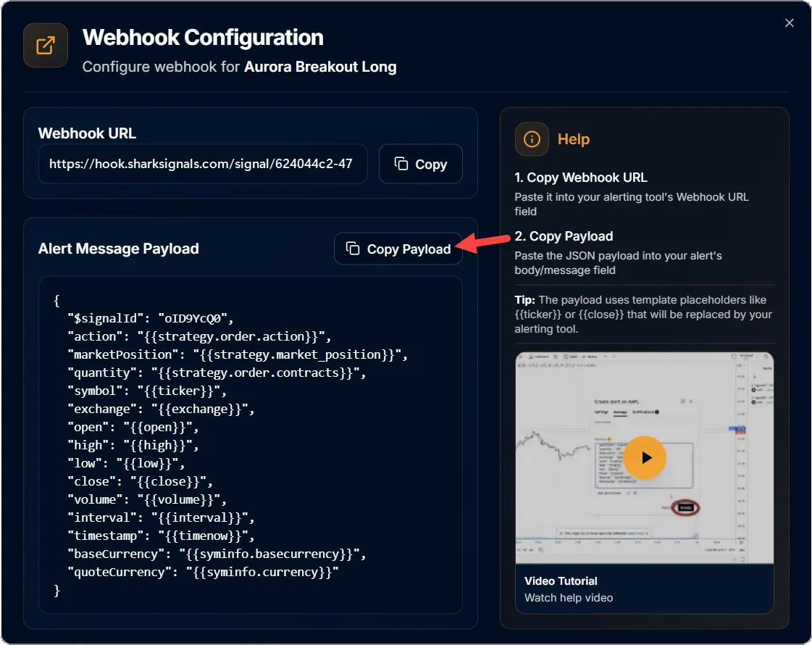The image size is (812, 645).
Task: Click the webhook external-link icon in header
Action: pos(46,45)
